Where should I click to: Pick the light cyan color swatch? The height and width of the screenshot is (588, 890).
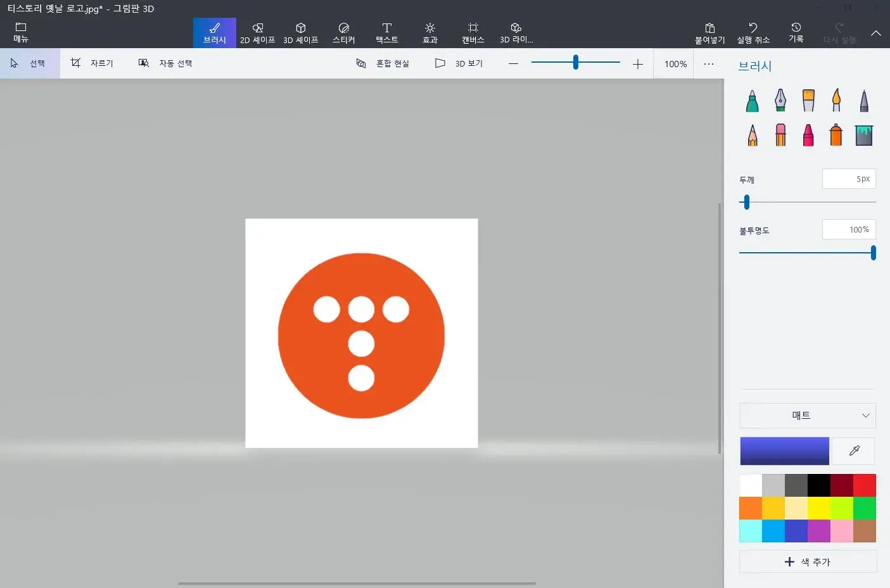751,531
